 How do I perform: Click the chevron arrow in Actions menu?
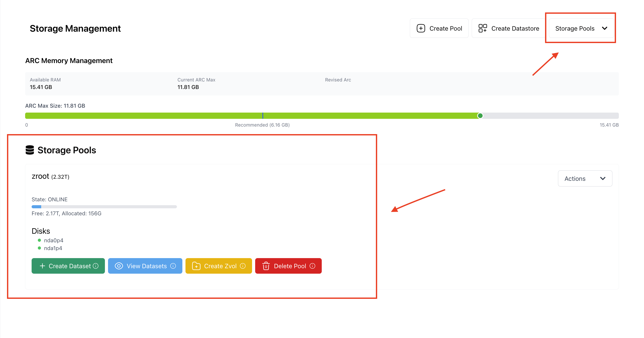(603, 178)
